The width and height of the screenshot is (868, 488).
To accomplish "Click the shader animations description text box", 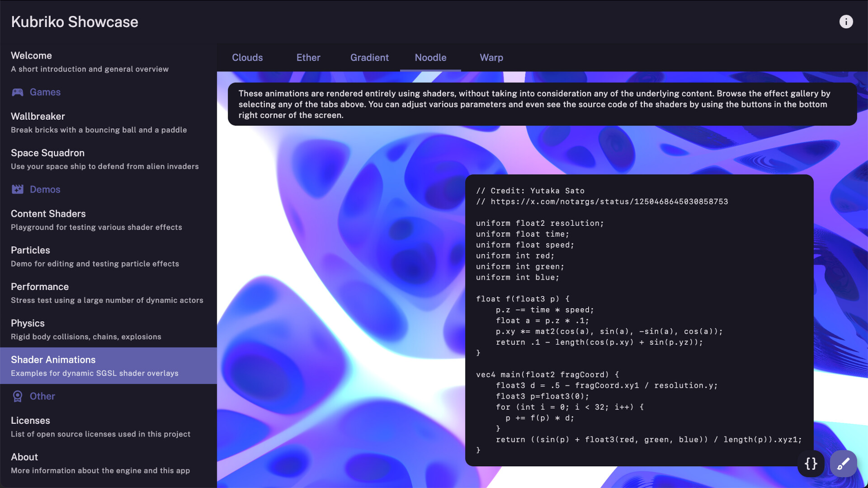I will coord(542,104).
